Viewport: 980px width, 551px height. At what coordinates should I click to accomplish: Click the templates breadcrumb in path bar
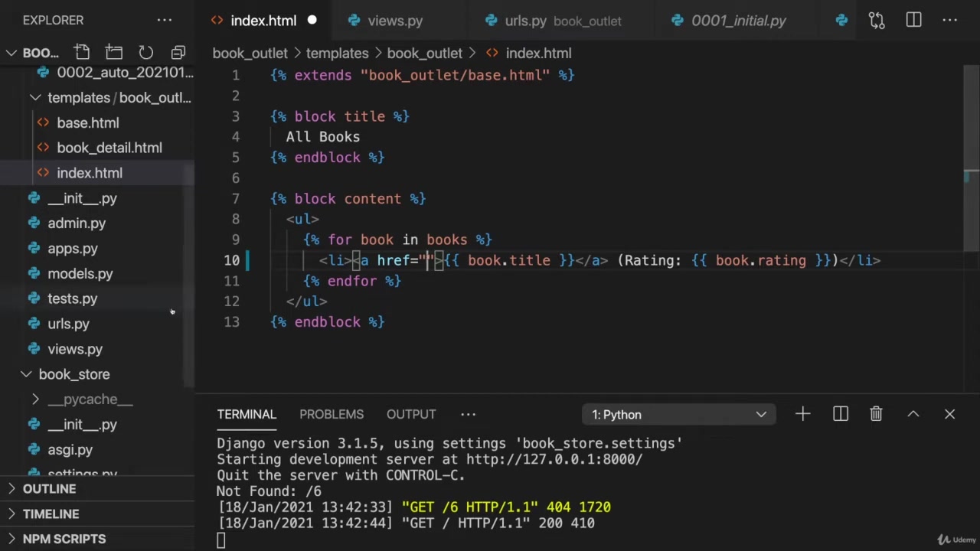tap(337, 53)
